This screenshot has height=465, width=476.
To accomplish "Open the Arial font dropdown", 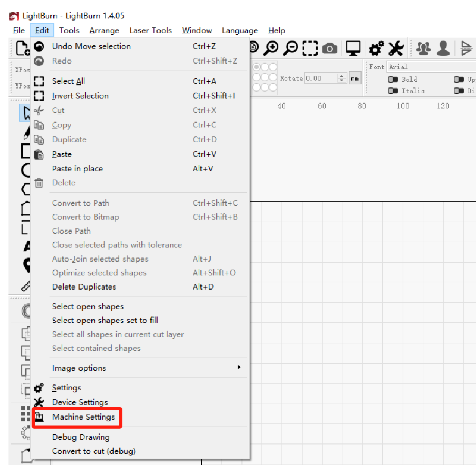I will [x=430, y=67].
